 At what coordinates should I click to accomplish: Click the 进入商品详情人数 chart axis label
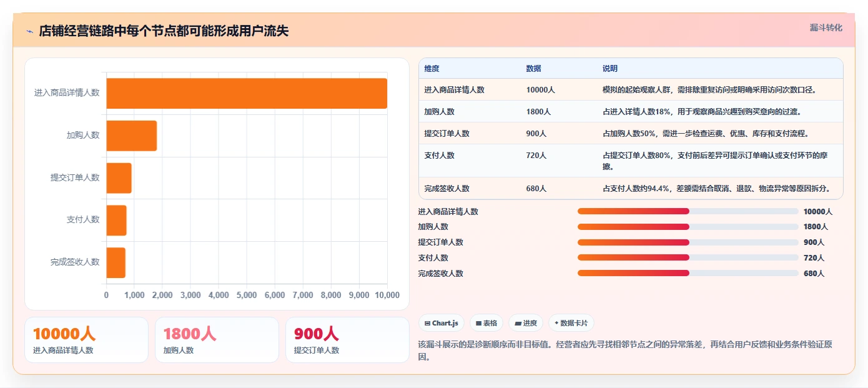pyautogui.click(x=67, y=92)
